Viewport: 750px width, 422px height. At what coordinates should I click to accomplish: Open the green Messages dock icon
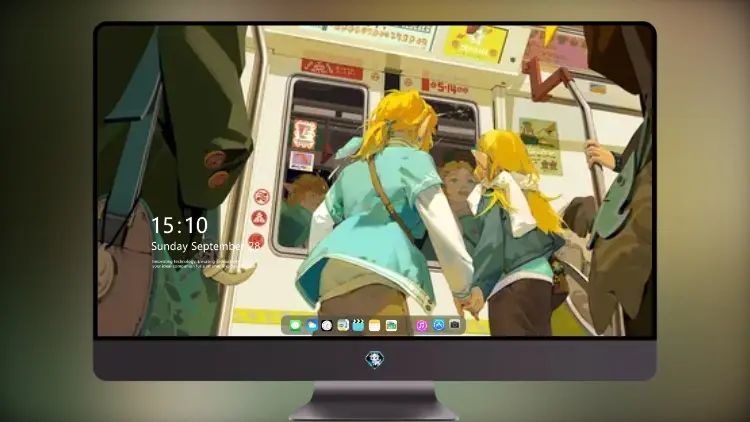point(295,325)
